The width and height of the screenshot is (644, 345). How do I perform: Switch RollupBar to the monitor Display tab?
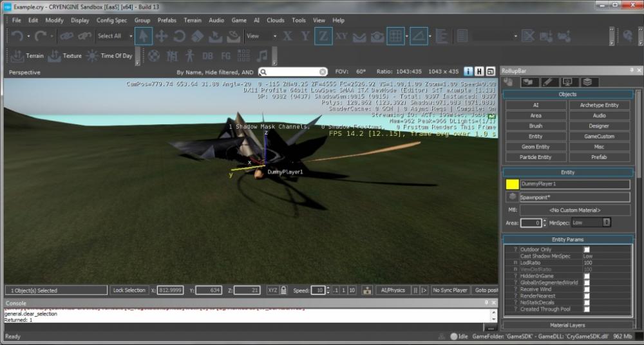[569, 82]
